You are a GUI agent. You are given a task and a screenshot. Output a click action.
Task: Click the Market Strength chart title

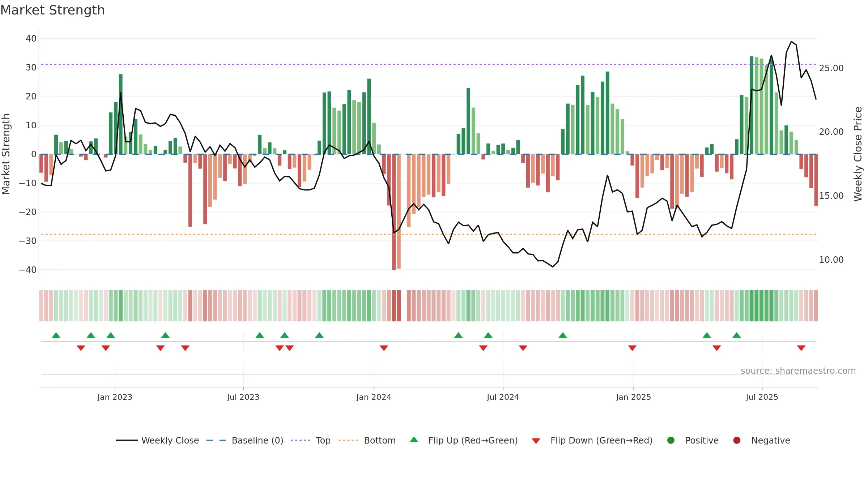(53, 10)
